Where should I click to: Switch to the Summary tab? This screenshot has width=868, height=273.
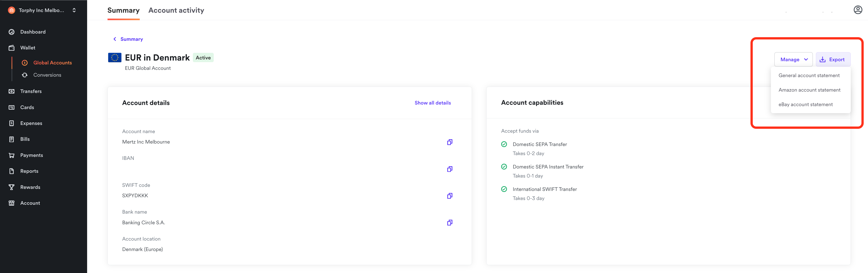(123, 10)
